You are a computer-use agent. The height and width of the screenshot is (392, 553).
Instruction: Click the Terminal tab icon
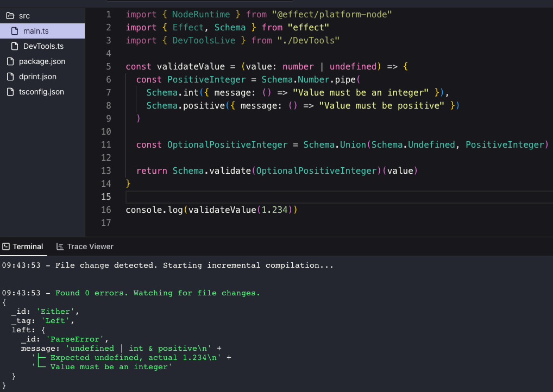click(x=6, y=246)
